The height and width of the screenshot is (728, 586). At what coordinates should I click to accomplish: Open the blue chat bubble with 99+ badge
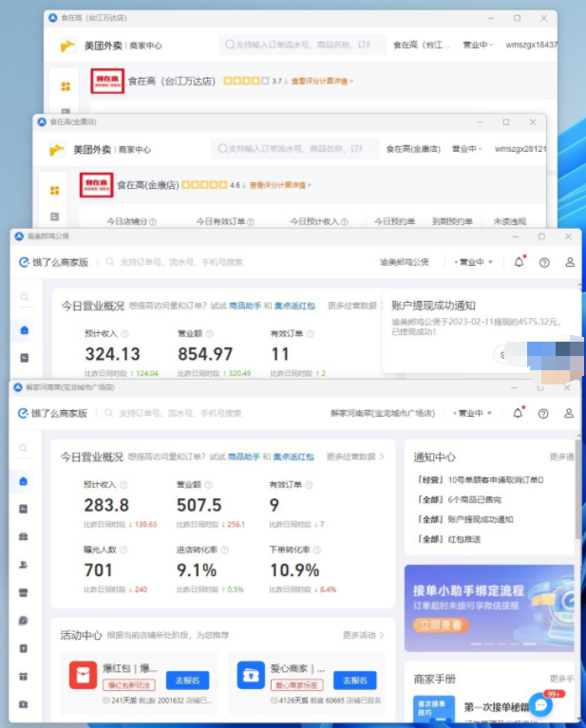(x=541, y=704)
